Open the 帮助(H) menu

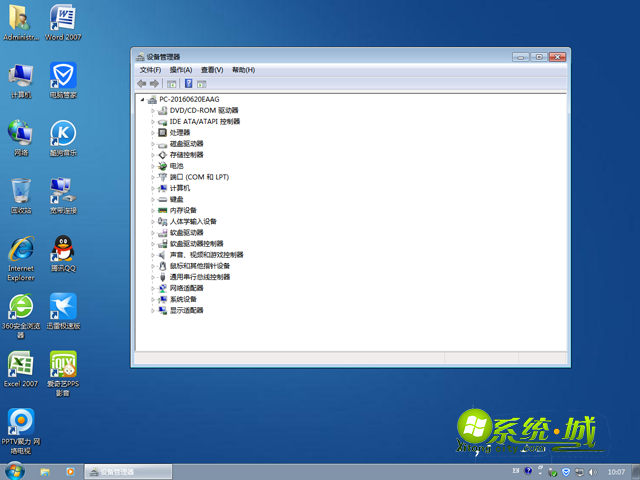(x=243, y=70)
